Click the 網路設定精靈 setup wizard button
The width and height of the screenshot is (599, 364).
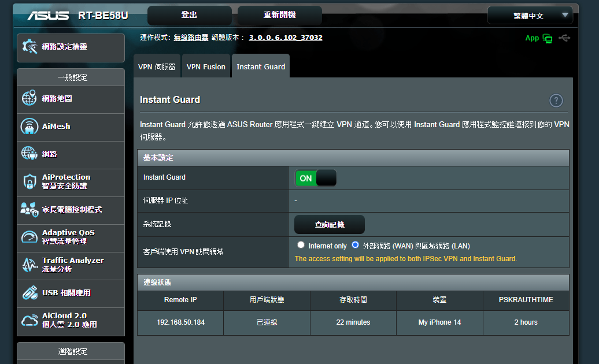[x=71, y=47]
